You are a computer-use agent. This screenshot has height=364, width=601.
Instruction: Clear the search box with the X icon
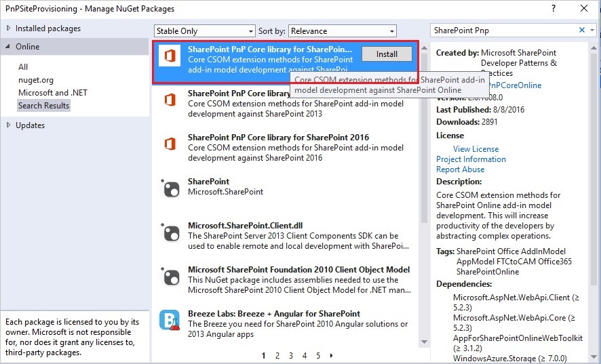(582, 30)
